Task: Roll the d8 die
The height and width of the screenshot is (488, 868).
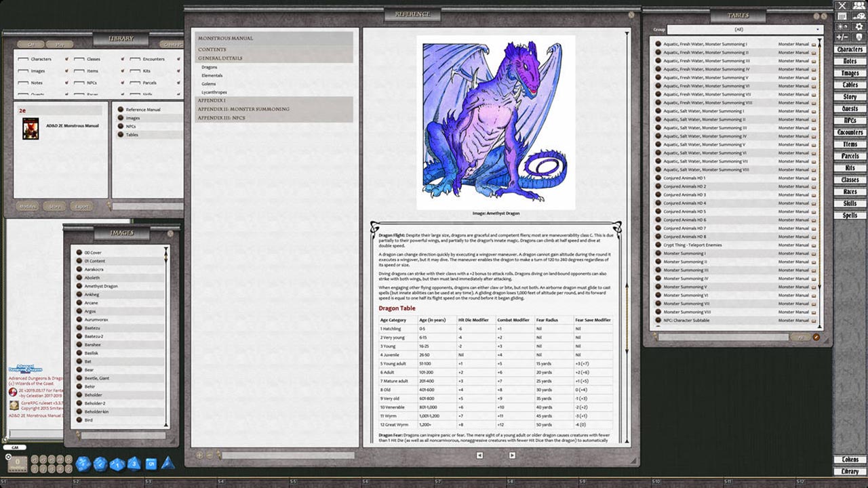Action: click(134, 464)
